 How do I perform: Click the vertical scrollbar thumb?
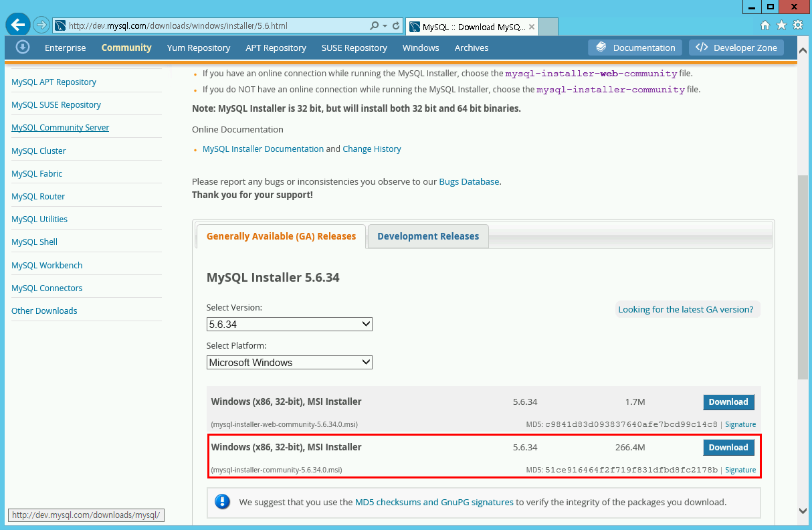coord(803,276)
